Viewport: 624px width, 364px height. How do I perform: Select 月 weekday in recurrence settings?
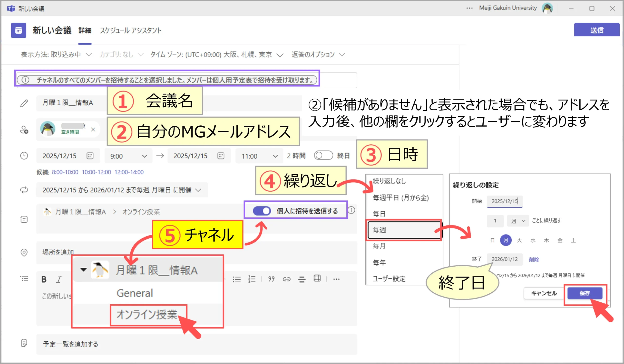[506, 240]
